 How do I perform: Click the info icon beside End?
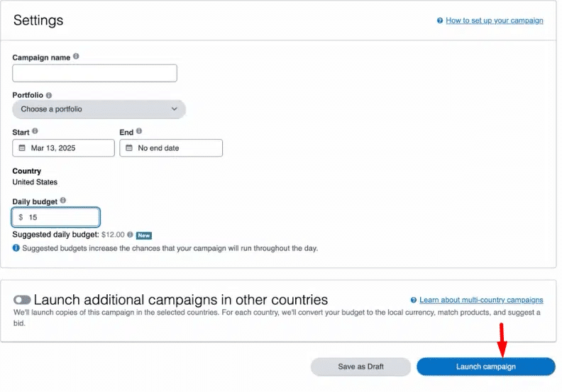[x=139, y=131]
